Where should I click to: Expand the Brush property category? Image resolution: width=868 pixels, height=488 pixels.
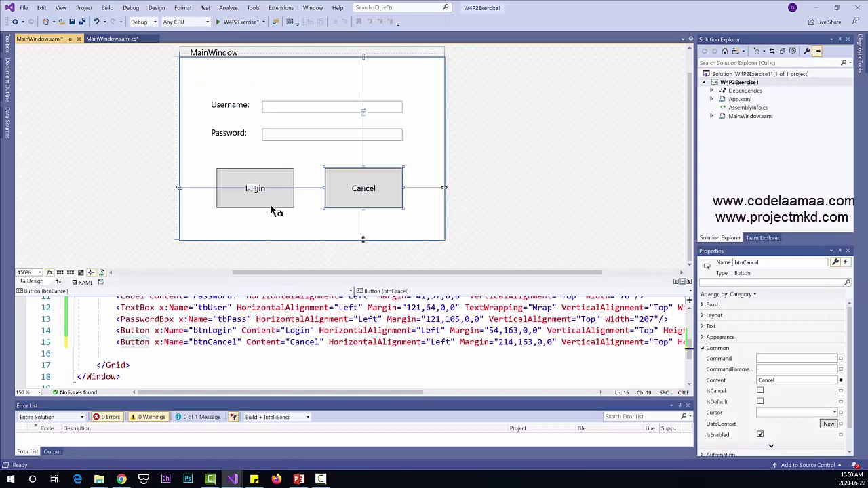[x=702, y=304]
